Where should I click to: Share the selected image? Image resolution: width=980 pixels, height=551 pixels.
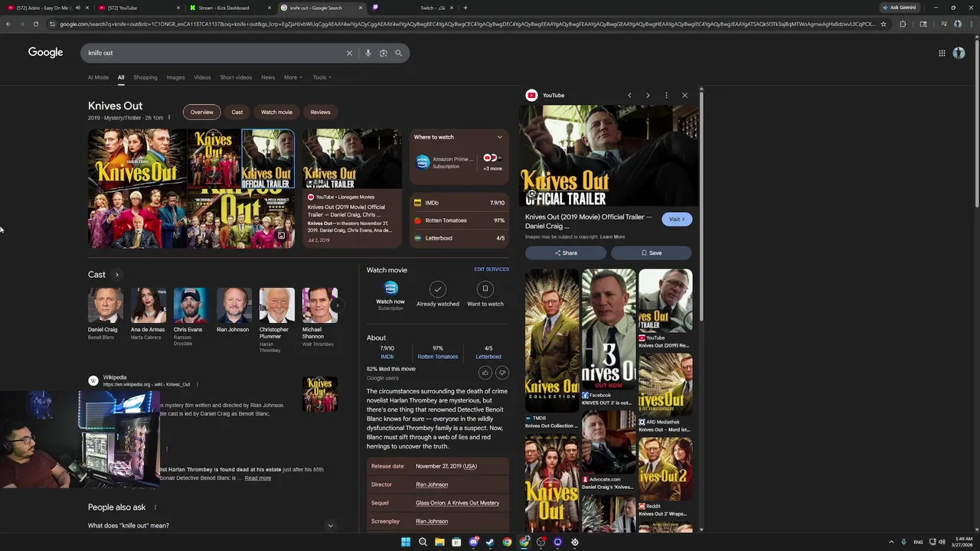coord(567,253)
